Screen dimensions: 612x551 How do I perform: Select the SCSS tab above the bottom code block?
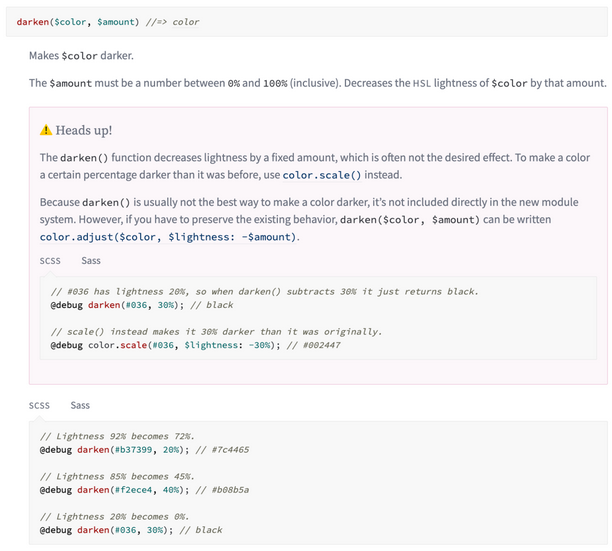(39, 405)
